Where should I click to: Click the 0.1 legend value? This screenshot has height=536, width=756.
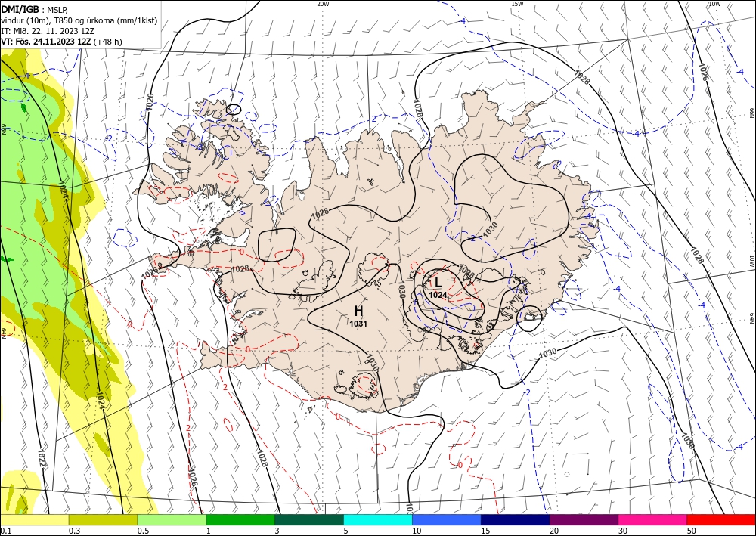(5, 531)
